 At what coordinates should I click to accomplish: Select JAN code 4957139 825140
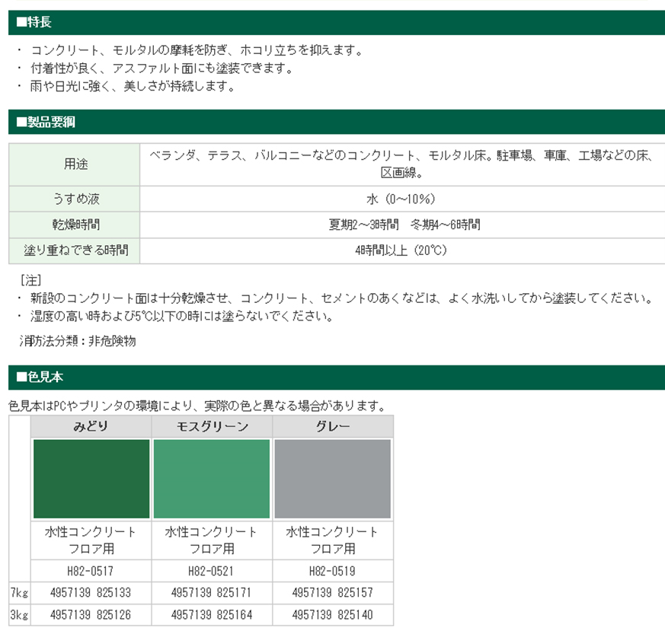tap(331, 614)
